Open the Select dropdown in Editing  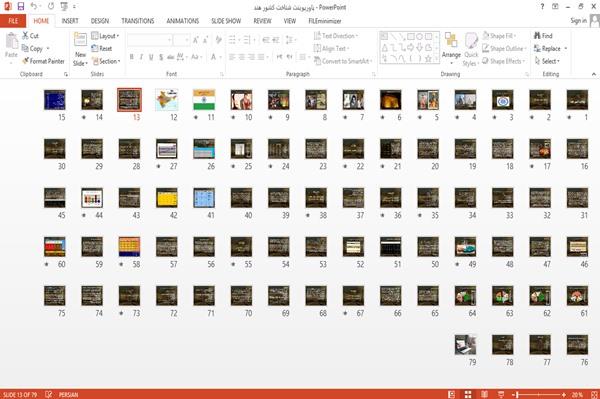pyautogui.click(x=547, y=61)
